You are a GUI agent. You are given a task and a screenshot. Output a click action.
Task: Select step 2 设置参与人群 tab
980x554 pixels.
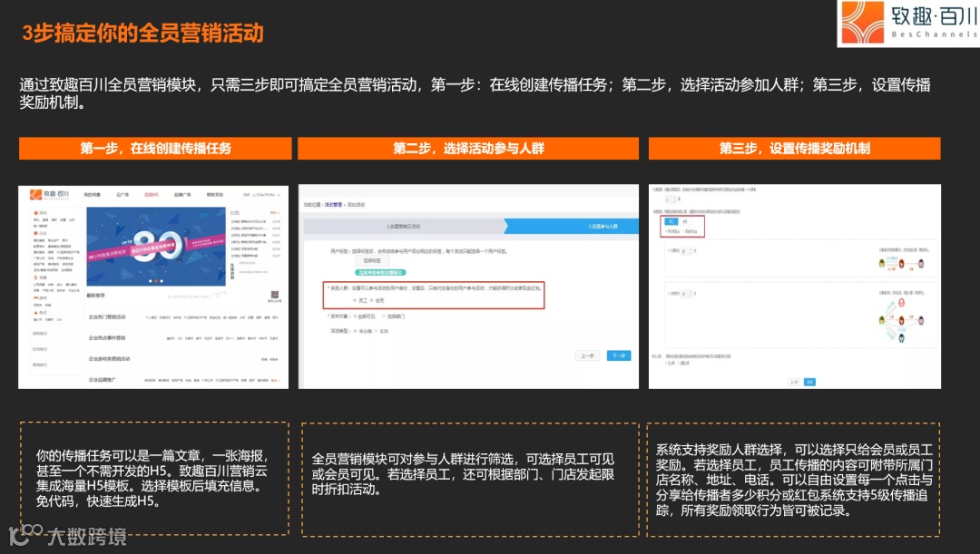(x=603, y=226)
